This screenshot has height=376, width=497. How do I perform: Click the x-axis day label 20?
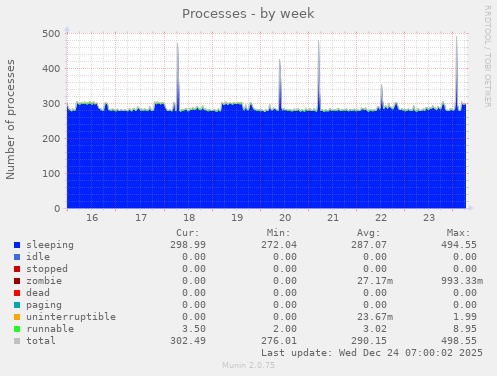click(x=285, y=218)
